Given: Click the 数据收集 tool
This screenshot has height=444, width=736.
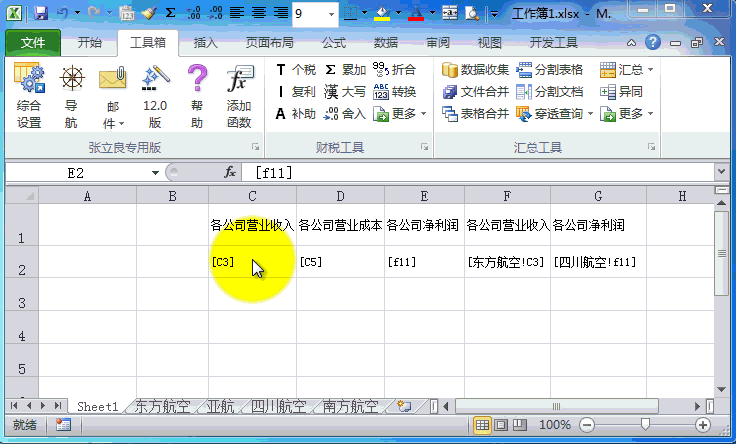Looking at the screenshot, I should point(476,70).
